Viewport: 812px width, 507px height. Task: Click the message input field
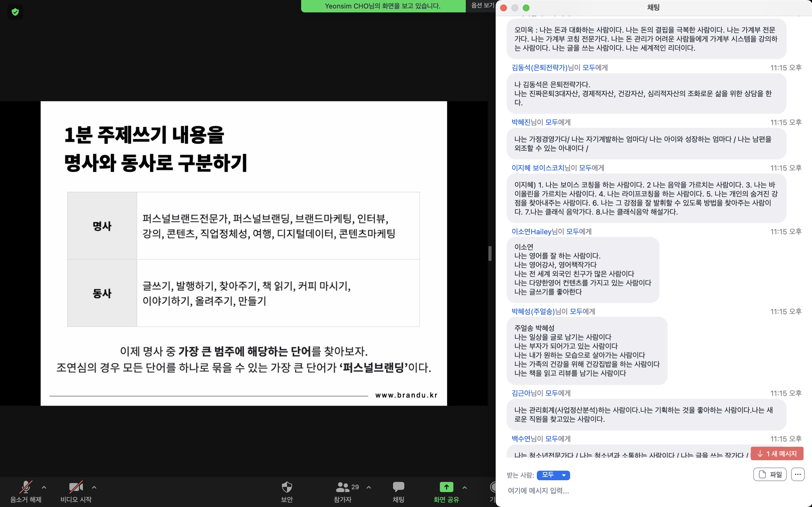[x=637, y=491]
